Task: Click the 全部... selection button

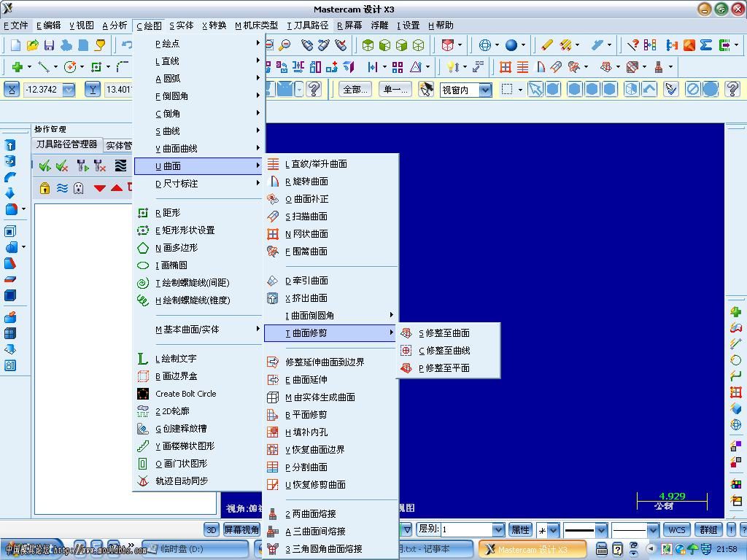Action: pyautogui.click(x=355, y=89)
